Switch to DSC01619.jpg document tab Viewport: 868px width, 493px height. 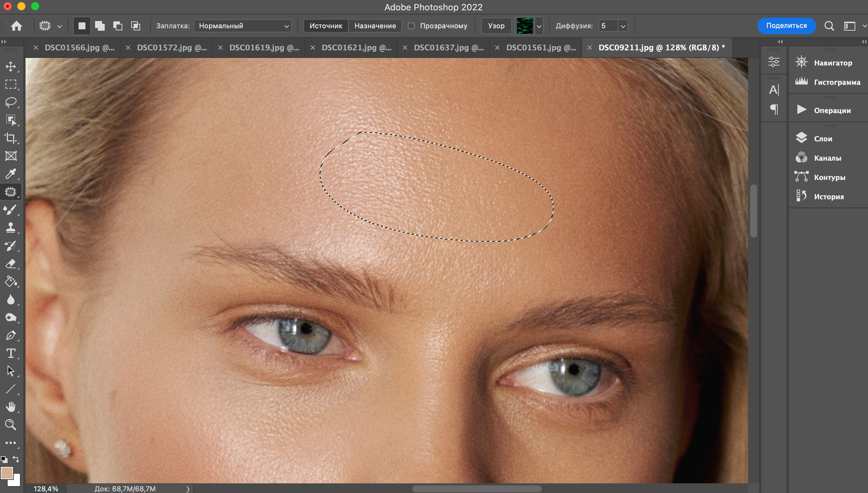pyautogui.click(x=264, y=48)
